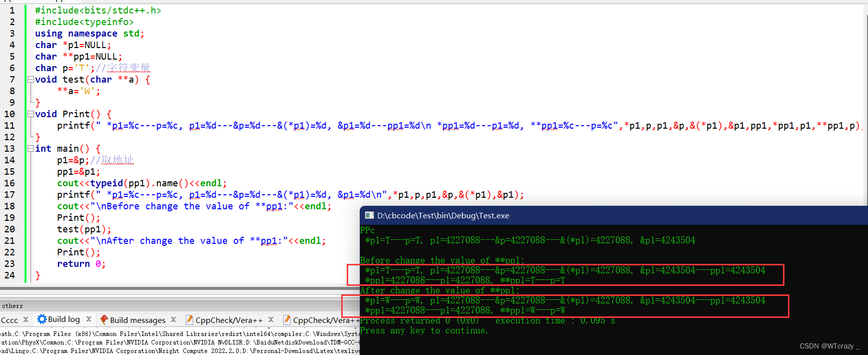868x355 pixels.
Task: Open the CppCheck/Vera++ tab beside Build messages
Action: pyautogui.click(x=224, y=320)
